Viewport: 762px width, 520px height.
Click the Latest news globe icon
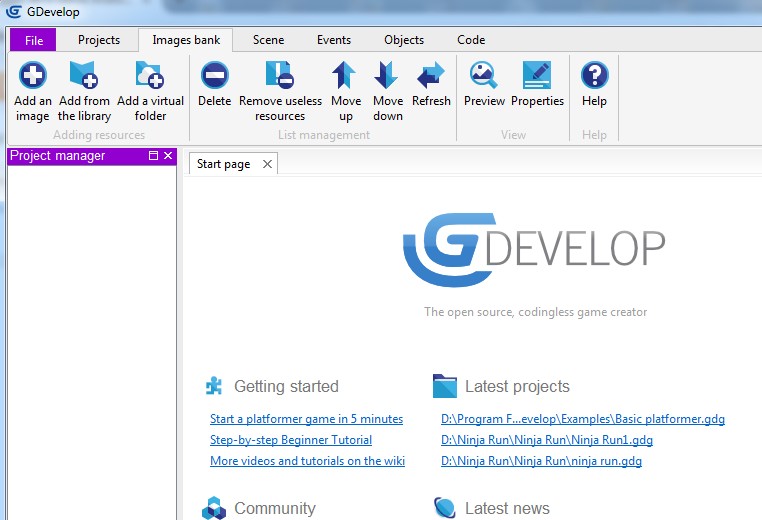(x=445, y=508)
